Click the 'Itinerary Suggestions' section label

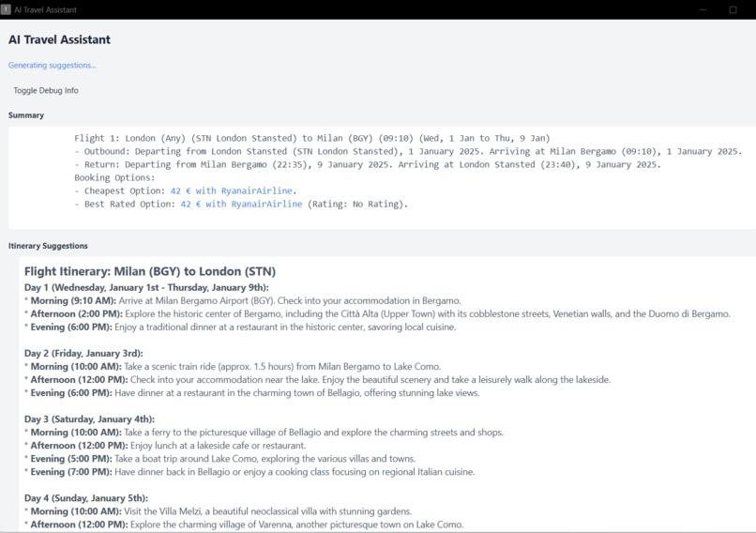pos(48,246)
